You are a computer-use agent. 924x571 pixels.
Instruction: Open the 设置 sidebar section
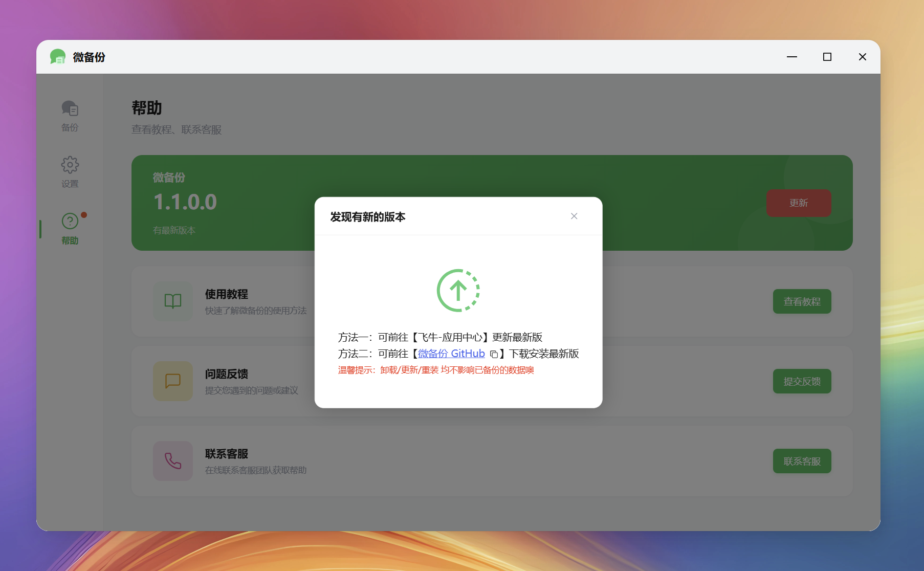pos(70,172)
